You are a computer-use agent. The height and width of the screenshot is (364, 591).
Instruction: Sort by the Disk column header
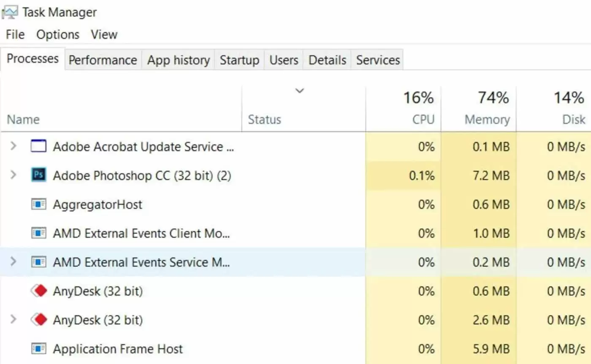[574, 119]
